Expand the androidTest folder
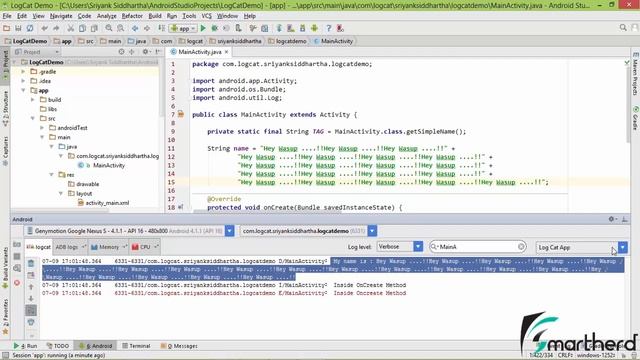 pos(42,128)
